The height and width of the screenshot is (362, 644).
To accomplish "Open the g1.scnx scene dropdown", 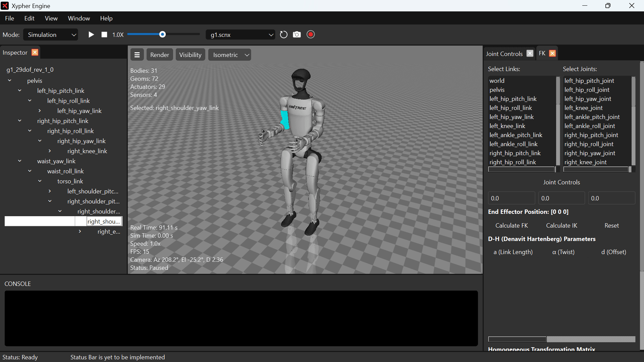I will pyautogui.click(x=240, y=35).
